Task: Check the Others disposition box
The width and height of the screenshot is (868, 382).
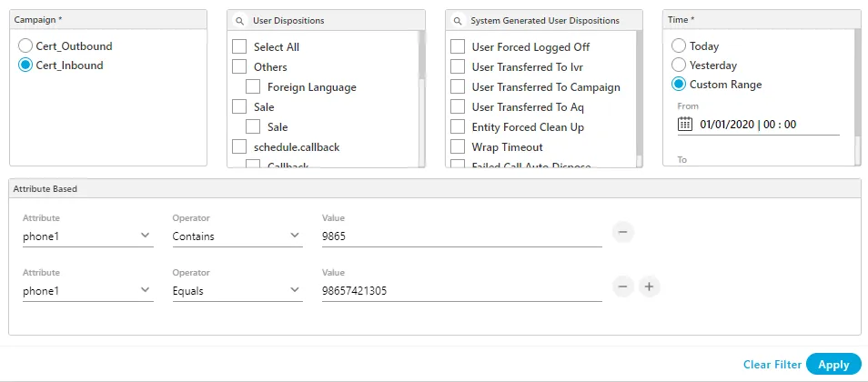Action: 239,67
